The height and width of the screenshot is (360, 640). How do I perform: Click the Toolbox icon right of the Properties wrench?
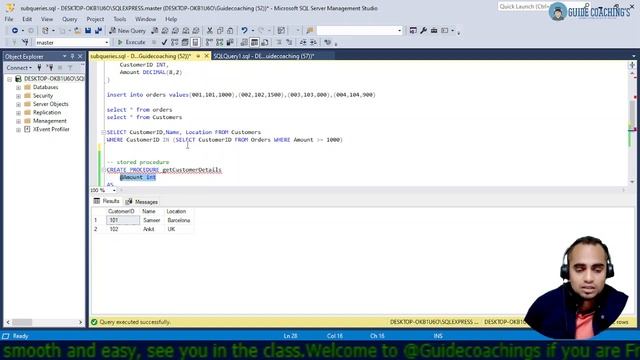434,31
